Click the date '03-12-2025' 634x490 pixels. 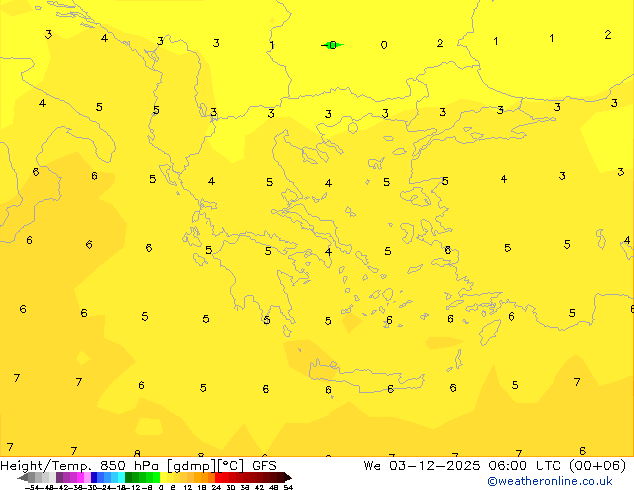[x=435, y=466]
